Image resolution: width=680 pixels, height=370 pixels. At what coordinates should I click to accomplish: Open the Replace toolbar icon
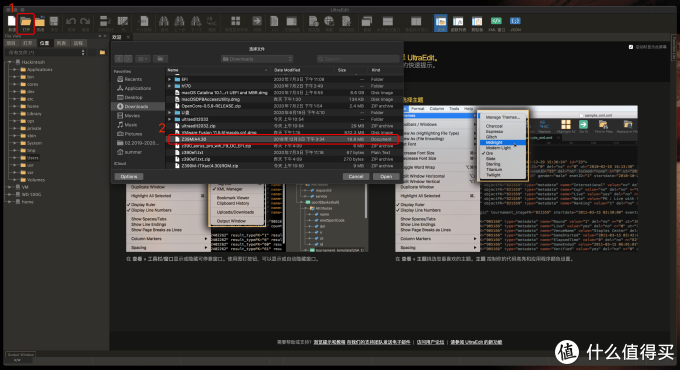pyautogui.click(x=212, y=21)
